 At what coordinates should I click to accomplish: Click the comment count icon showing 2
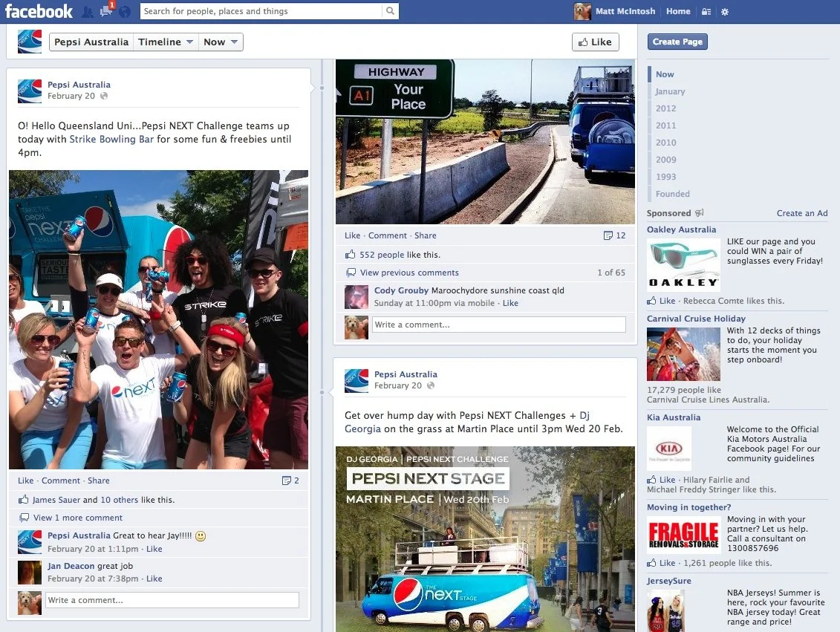(287, 480)
